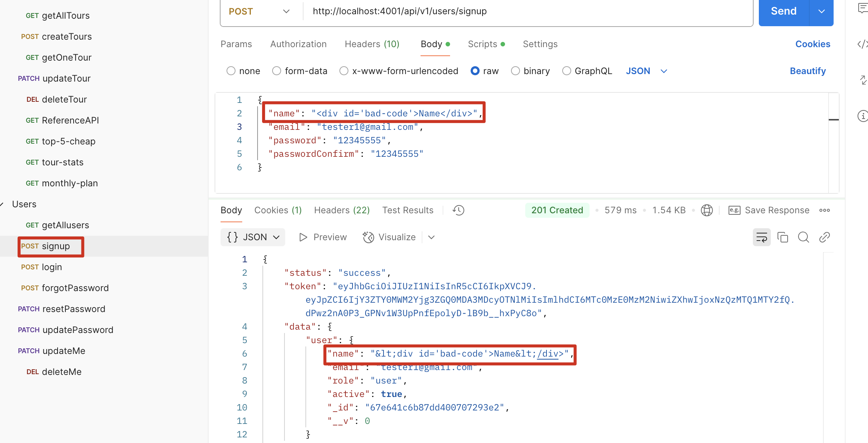Open the Test Results response tab
The height and width of the screenshot is (443, 868).
tap(407, 210)
